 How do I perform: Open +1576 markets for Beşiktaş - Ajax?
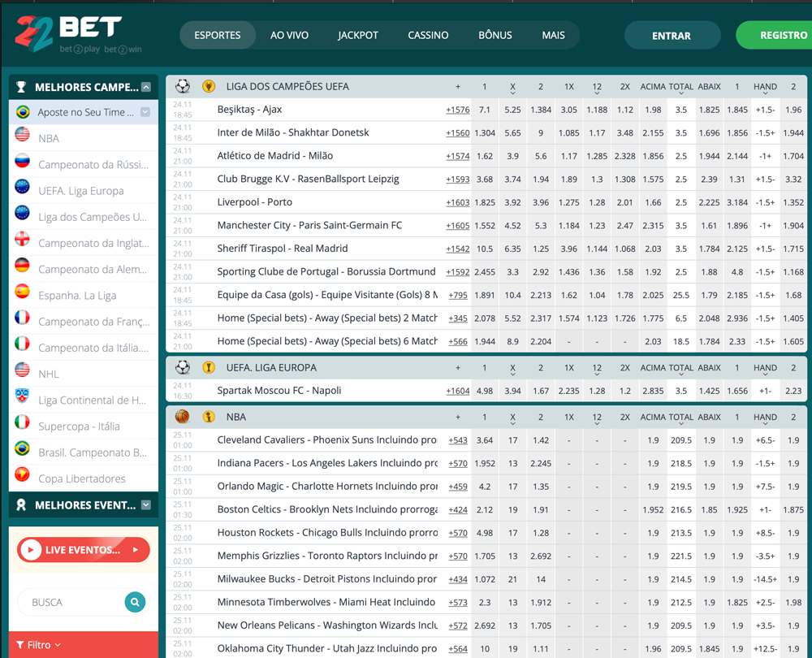(x=458, y=110)
